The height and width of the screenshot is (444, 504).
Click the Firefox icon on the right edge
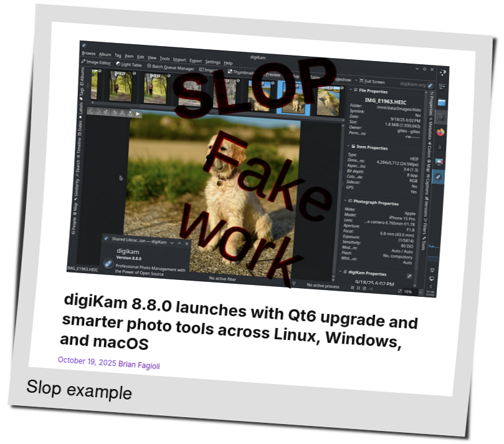[441, 132]
